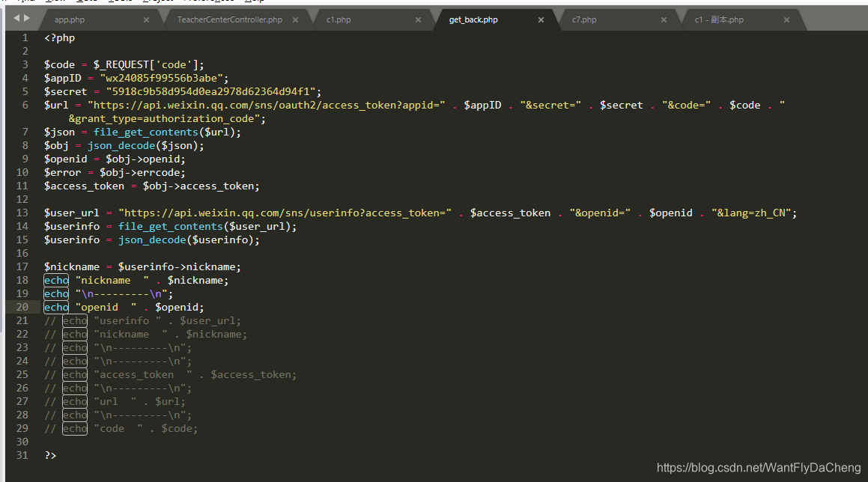This screenshot has width=868, height=482.
Task: Click the echo keyword on line 20
Action: point(56,308)
